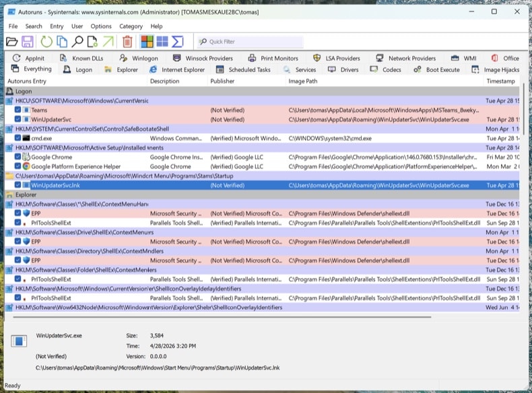532x393 pixels.
Task: Switch to the Network Providers tab
Action: pyautogui.click(x=406, y=59)
